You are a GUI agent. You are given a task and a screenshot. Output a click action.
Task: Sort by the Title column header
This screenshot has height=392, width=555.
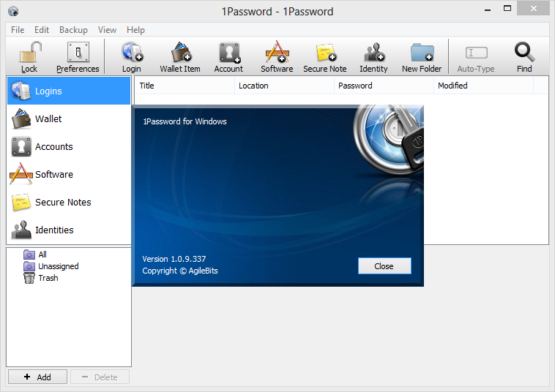pyautogui.click(x=185, y=86)
